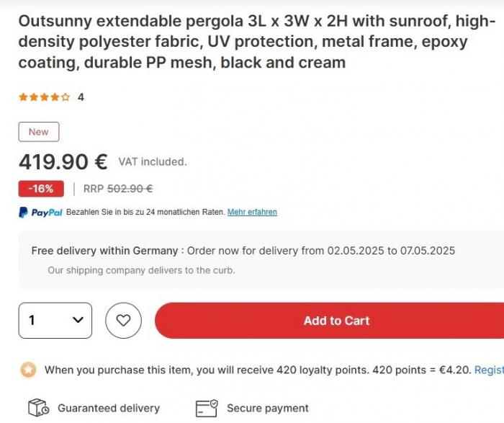
Task: Follow the Register link for loyalty points
Action: point(489,370)
